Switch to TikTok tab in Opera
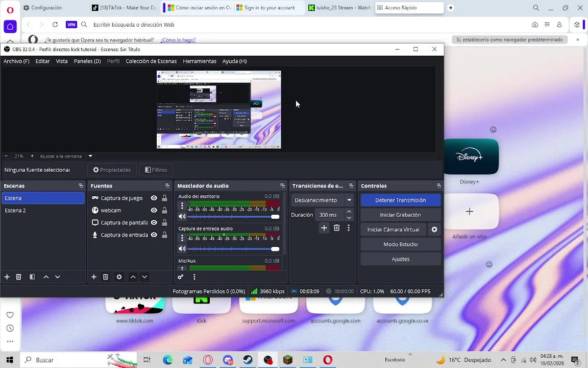This screenshot has height=368, width=588. [124, 8]
